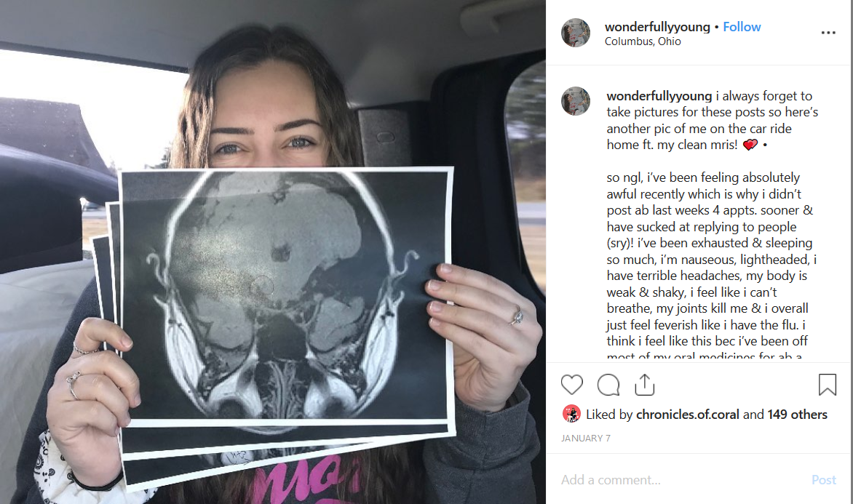This screenshot has height=504, width=853.
Task: Like the post with the heart icon
Action: click(x=572, y=385)
